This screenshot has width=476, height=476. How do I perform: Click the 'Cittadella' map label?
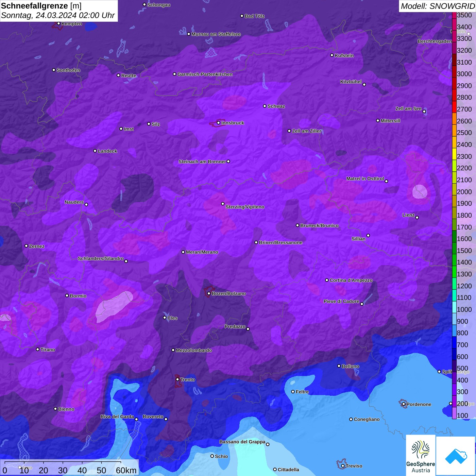[x=288, y=470]
